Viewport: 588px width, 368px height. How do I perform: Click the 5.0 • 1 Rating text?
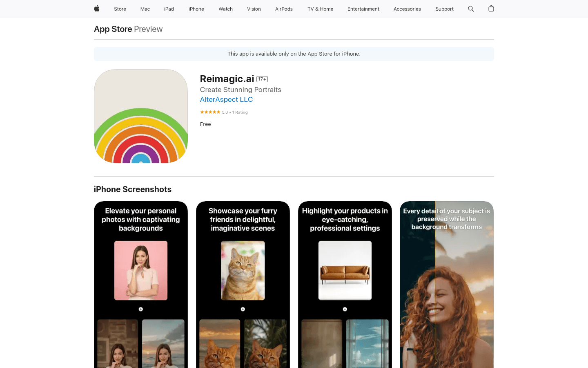[235, 112]
